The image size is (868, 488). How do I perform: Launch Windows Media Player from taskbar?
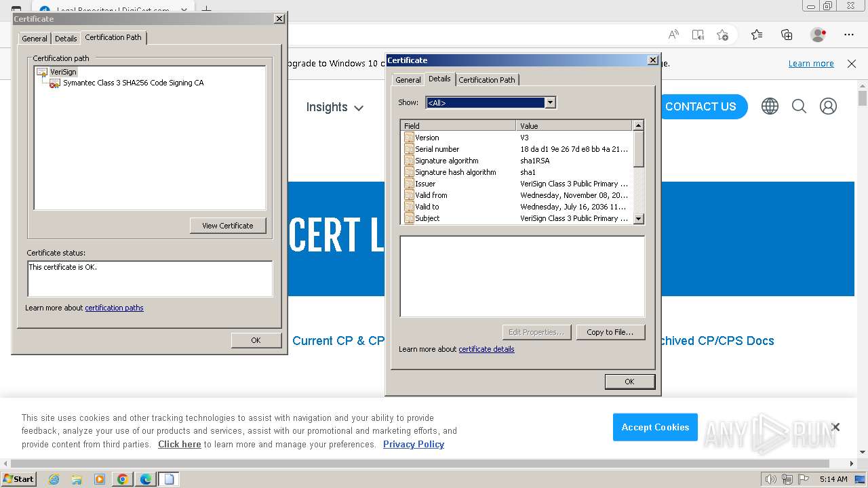point(100,479)
